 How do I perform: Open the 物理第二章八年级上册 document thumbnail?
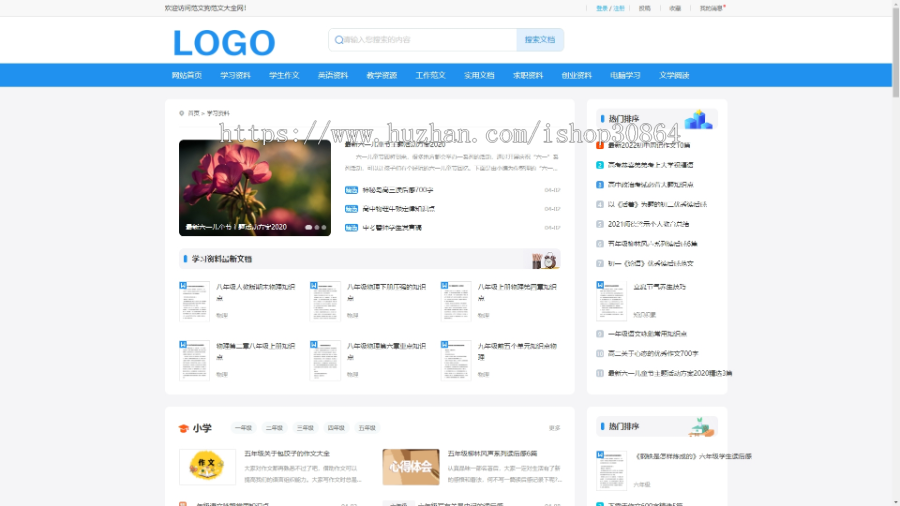pos(194,360)
